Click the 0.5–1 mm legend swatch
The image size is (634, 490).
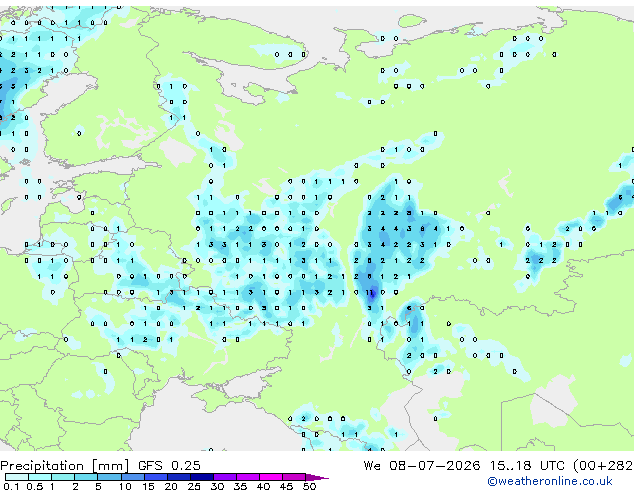pos(40,477)
